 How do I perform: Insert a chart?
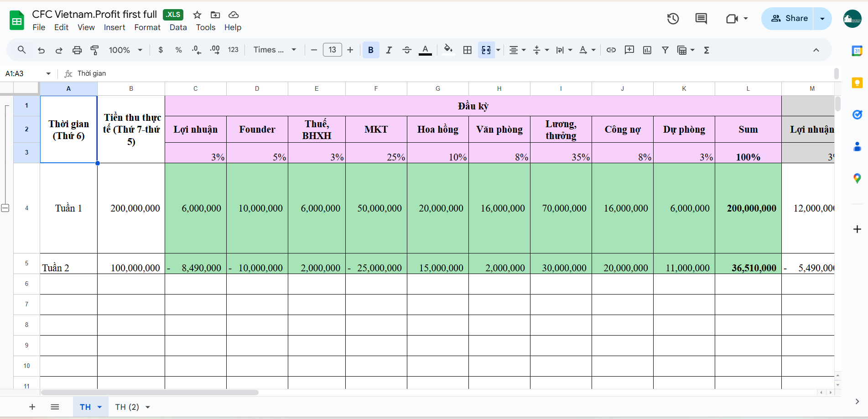point(647,50)
